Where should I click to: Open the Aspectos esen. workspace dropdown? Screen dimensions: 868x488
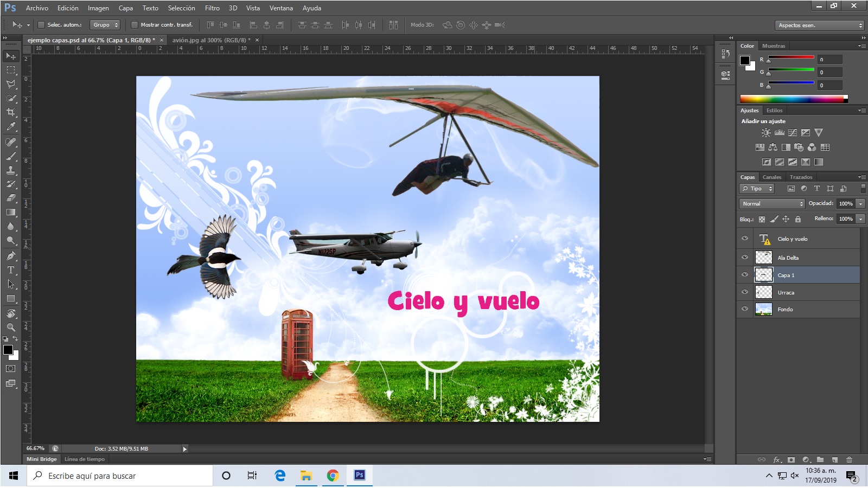point(819,25)
